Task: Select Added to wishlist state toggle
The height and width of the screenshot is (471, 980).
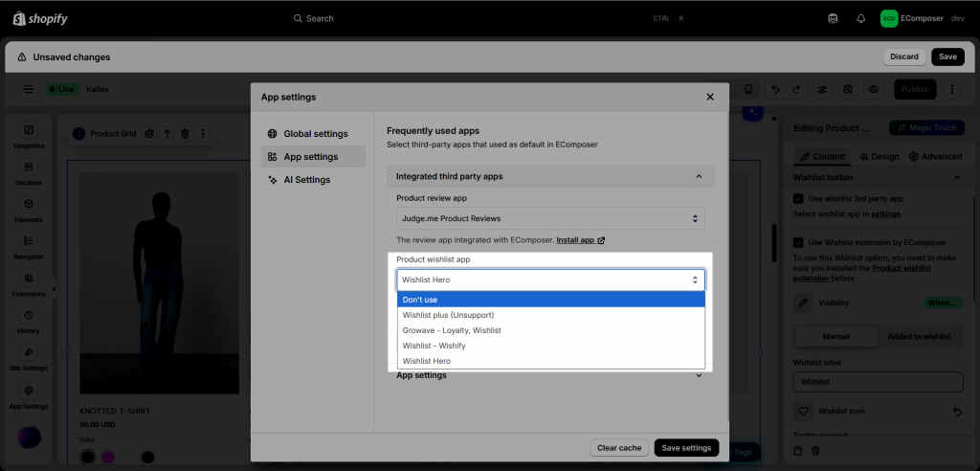Action: coord(919,336)
